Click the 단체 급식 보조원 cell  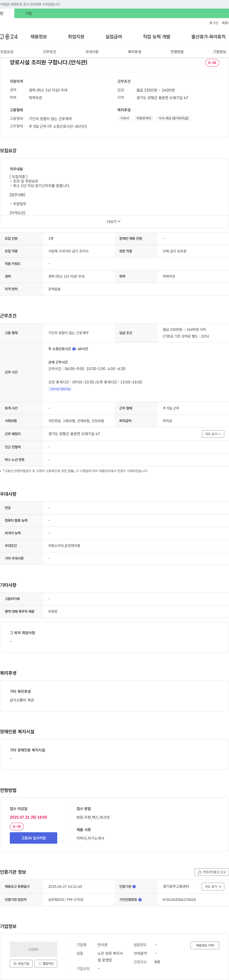[175, 251]
